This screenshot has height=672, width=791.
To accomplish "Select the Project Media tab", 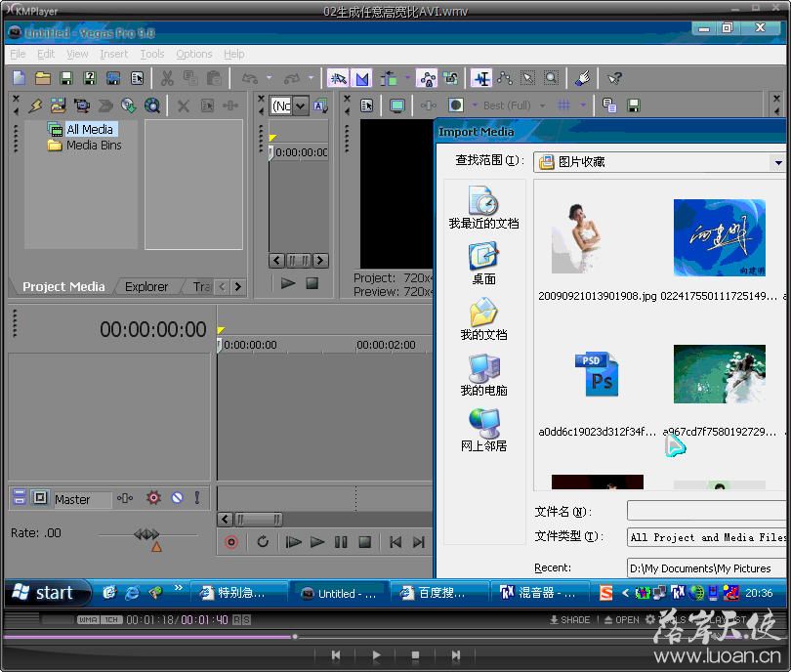I will (63, 286).
